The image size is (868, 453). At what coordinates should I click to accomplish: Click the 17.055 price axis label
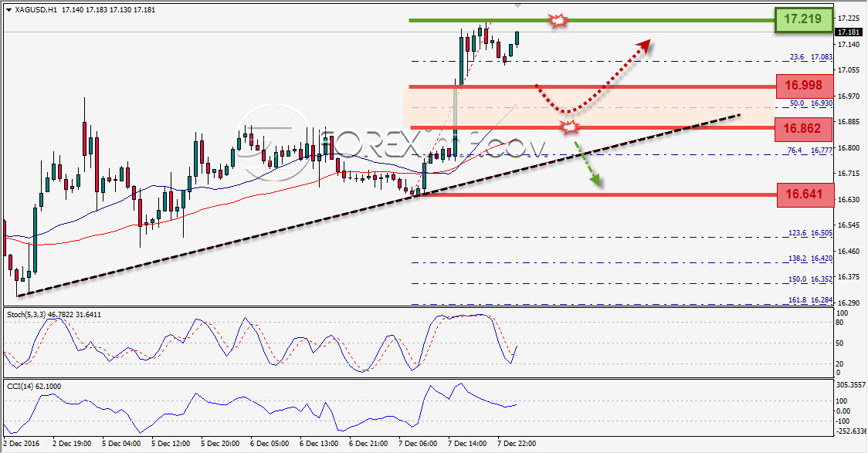(x=848, y=70)
